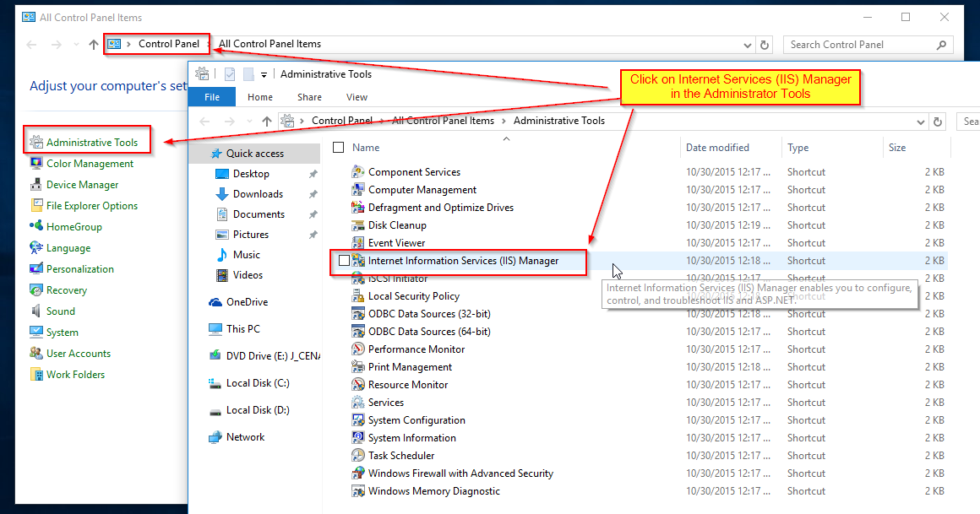Expand breadcrumb chevron before Administrative Tools
The image size is (980, 514).
tap(504, 122)
